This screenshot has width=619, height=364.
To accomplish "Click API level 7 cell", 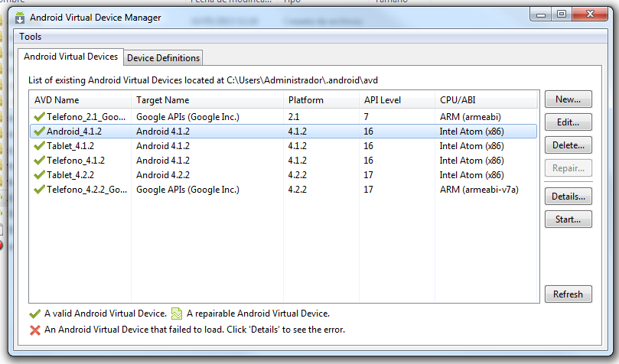I will [366, 117].
